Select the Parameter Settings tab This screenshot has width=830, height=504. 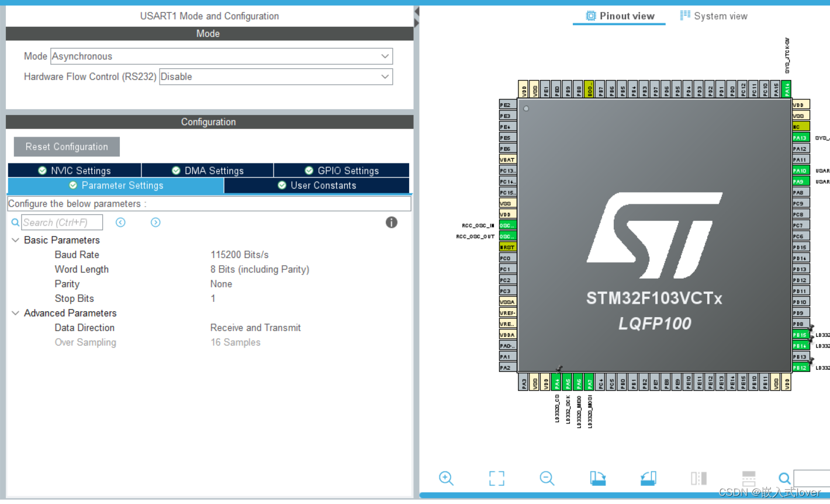click(116, 185)
